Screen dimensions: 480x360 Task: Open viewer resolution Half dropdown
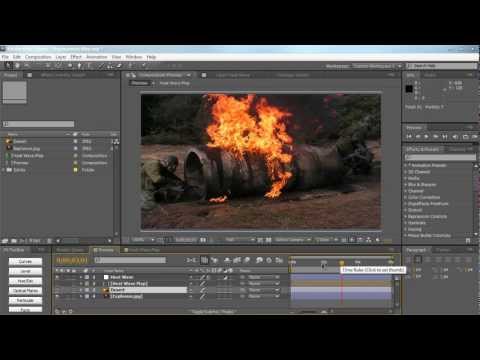[x=239, y=240]
